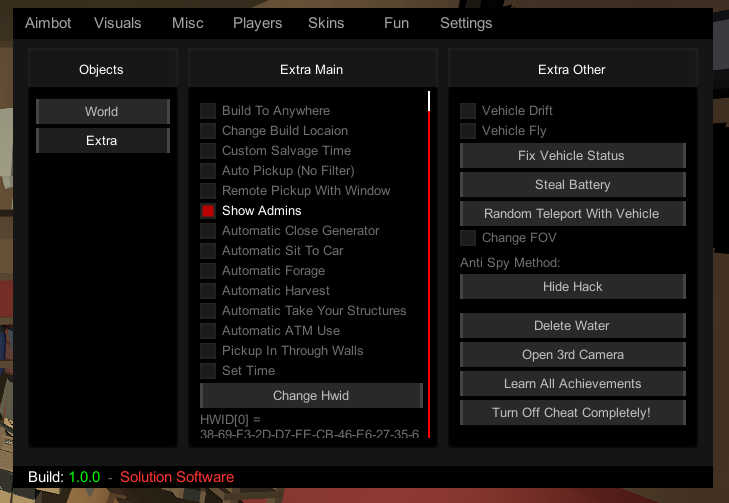Click the Extra Main scrollbar handle
The height and width of the screenshot is (503, 729).
click(429, 101)
